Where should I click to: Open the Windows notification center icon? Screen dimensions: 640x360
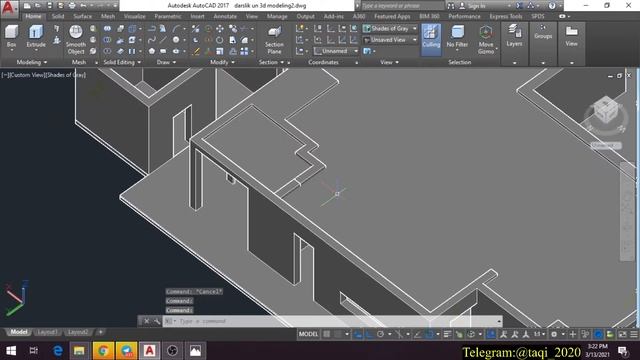click(623, 351)
